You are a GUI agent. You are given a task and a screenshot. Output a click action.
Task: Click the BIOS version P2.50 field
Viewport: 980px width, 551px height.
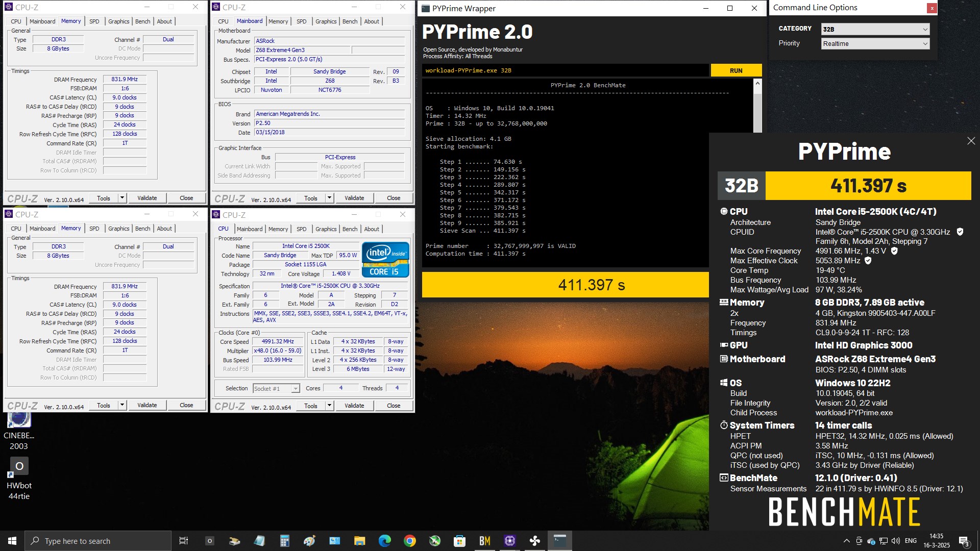pyautogui.click(x=330, y=123)
